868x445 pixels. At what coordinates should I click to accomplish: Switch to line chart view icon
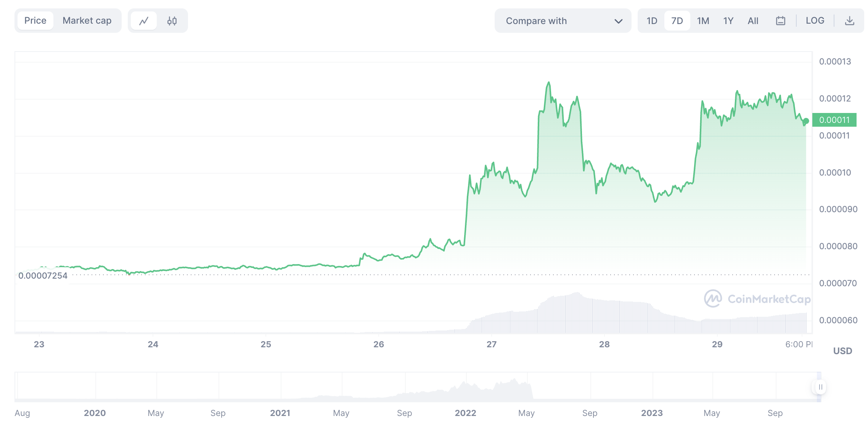click(144, 21)
